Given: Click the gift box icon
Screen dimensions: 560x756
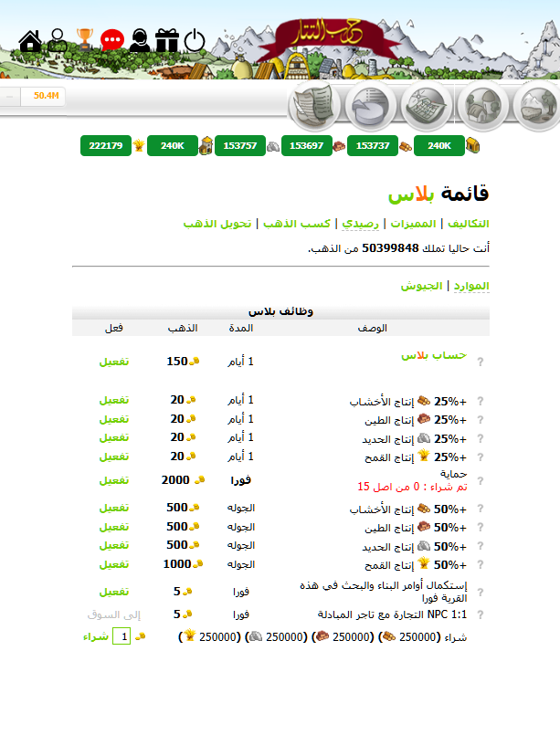Looking at the screenshot, I should [166, 40].
